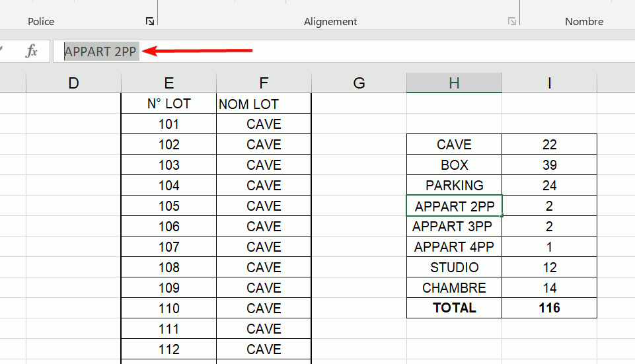Viewport: 635px width, 364px height.
Task: Click the N° LOT header cell
Action: coord(169,104)
